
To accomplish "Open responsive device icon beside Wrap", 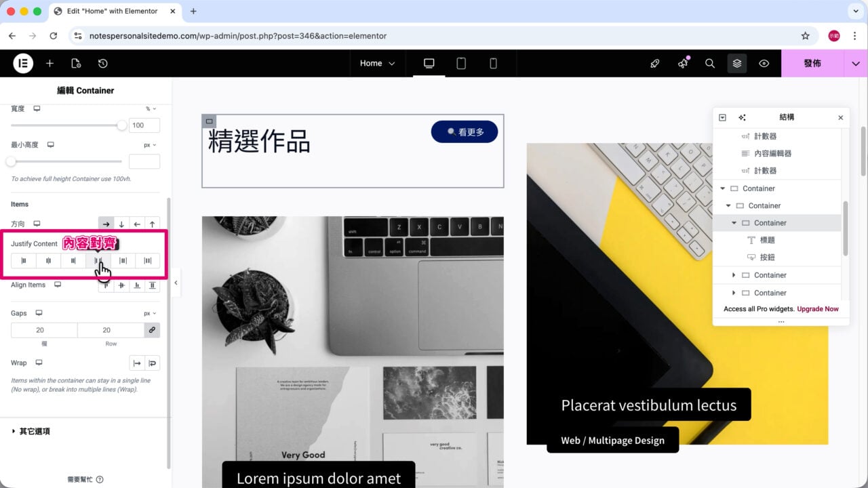I will click(39, 363).
